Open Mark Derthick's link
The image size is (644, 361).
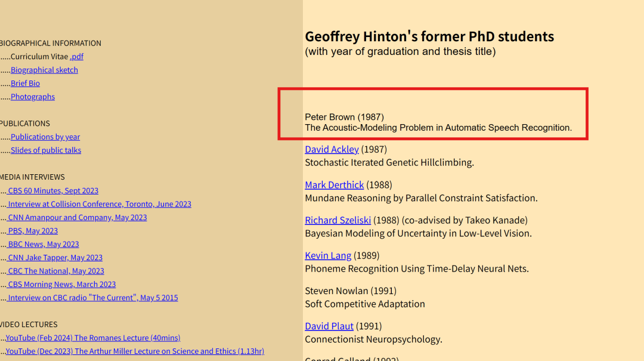click(x=334, y=185)
